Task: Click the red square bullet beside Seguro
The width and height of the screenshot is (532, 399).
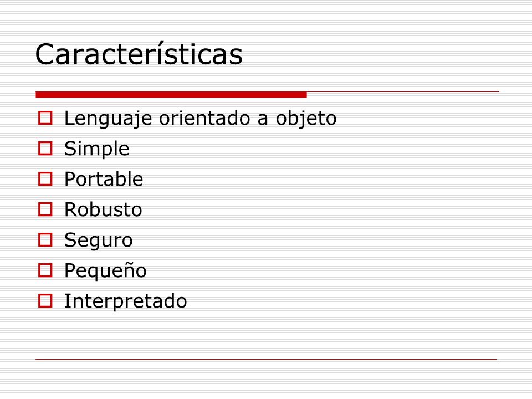Action: click(45, 240)
